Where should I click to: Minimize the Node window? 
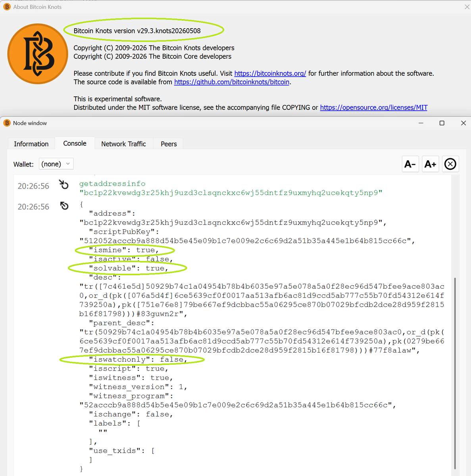click(421, 123)
